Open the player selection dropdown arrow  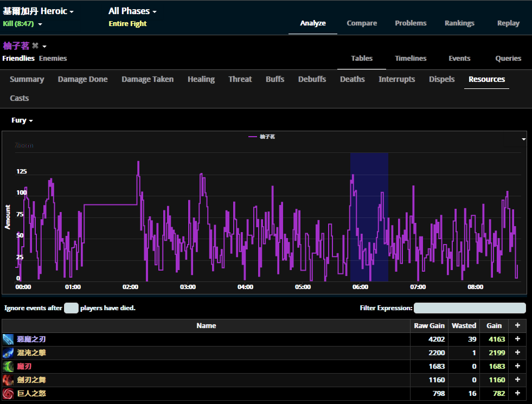pos(44,46)
